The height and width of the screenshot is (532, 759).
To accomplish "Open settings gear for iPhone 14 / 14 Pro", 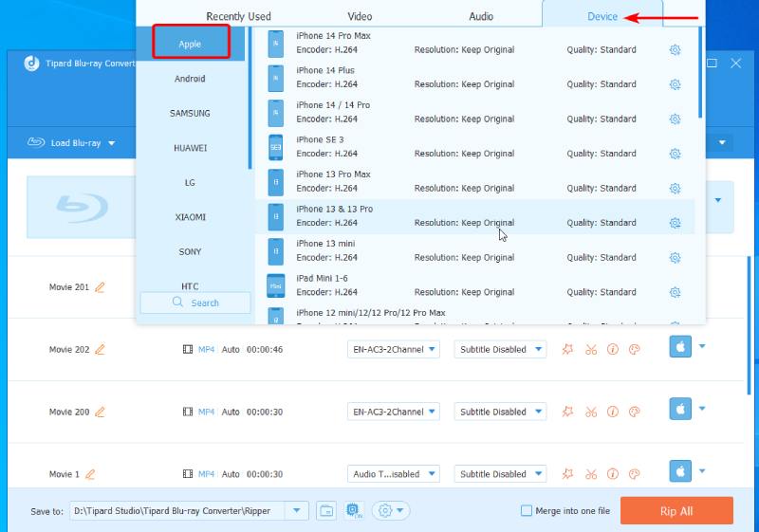I will tap(675, 119).
